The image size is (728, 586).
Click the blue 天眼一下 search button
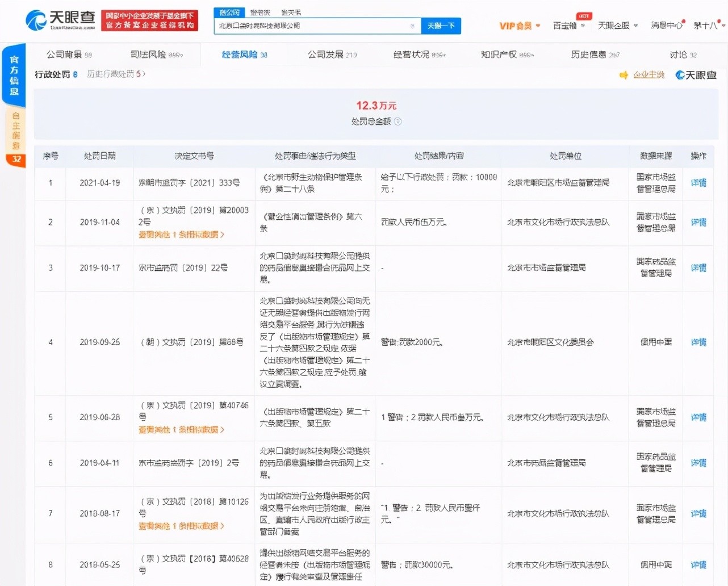tap(441, 26)
